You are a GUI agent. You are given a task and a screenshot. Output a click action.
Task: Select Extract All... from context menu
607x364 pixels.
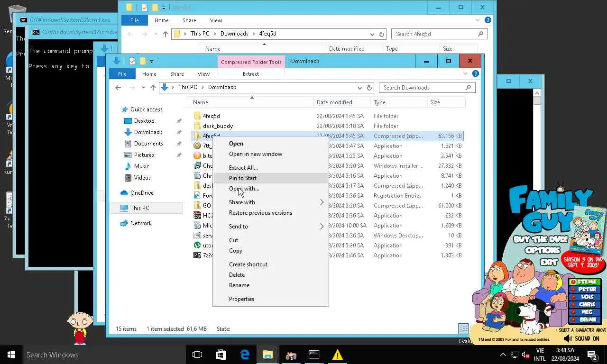click(x=243, y=168)
